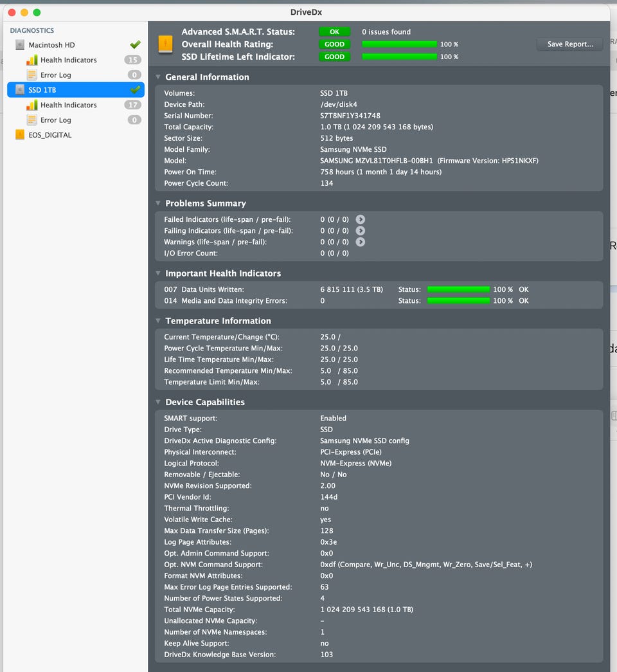Click Power On Time value 758 hours

pyautogui.click(x=381, y=172)
